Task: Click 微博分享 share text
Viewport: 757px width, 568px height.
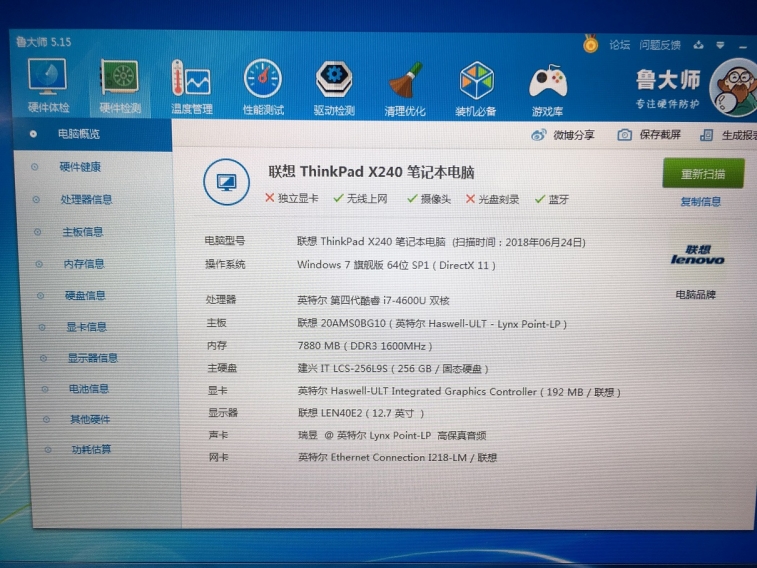Action: 574,135
